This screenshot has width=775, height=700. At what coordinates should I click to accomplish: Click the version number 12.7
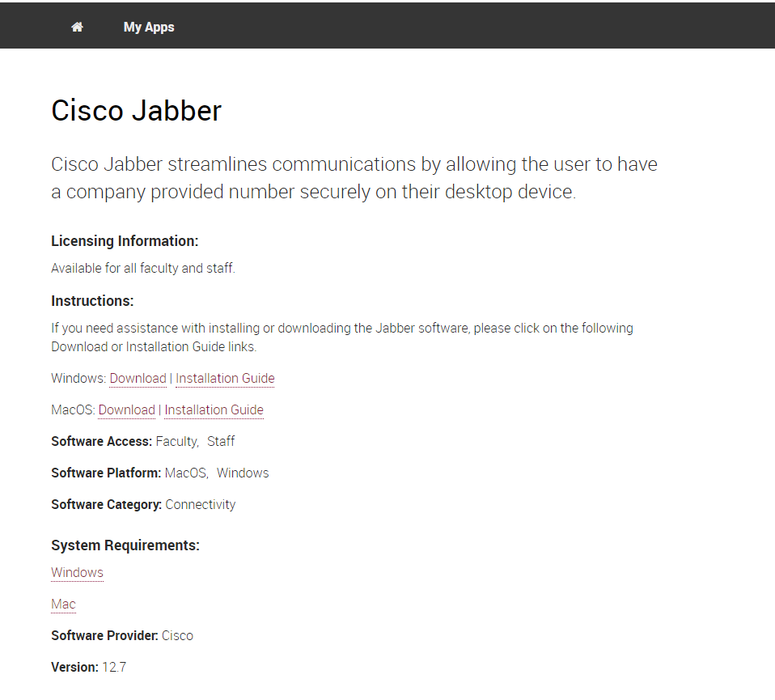click(x=114, y=668)
